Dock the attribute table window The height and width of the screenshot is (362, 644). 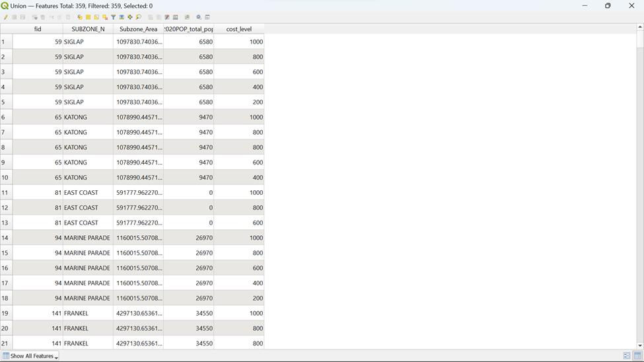click(x=207, y=17)
